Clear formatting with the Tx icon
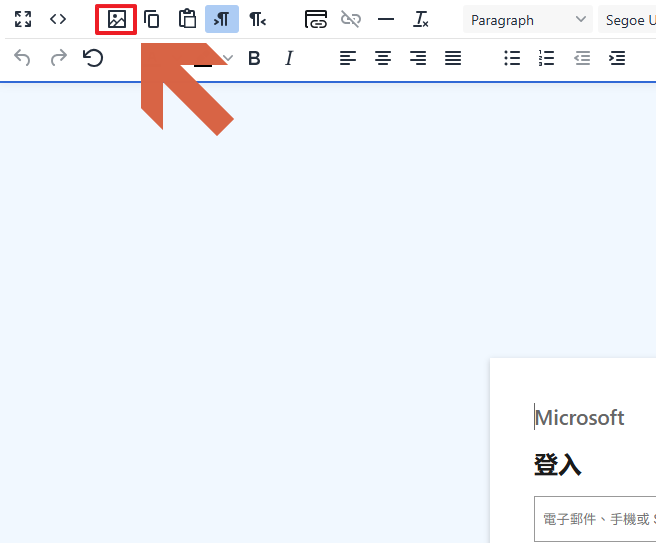 pos(421,19)
